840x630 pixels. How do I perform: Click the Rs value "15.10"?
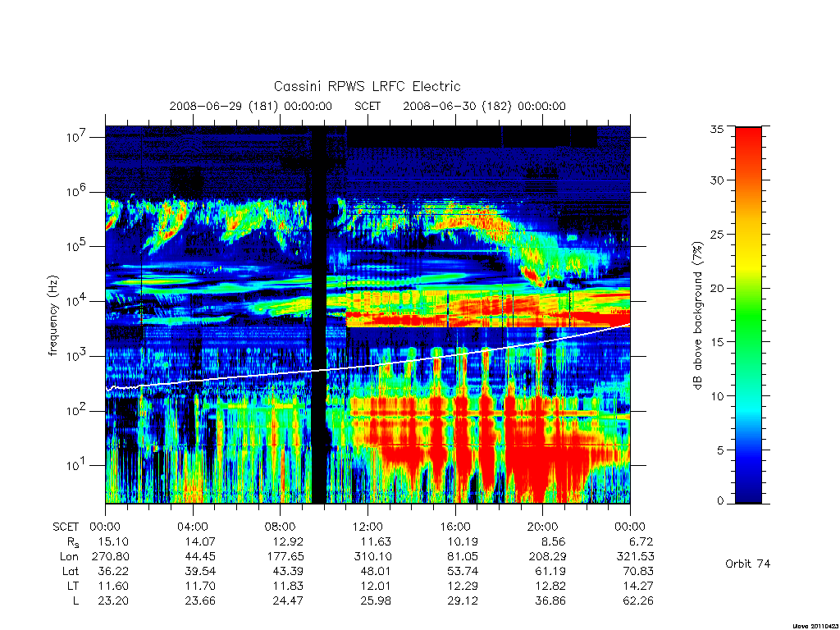tap(113, 541)
